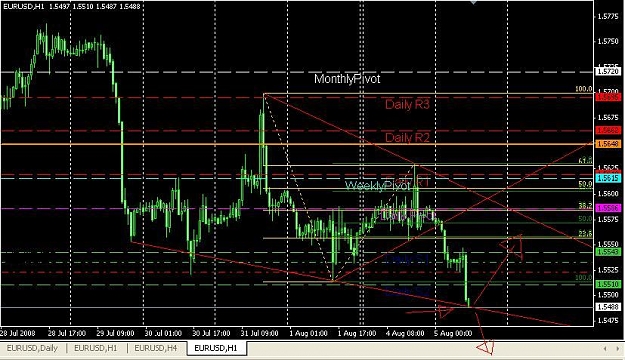
Task: Click the WeeklyPivot label
Action: [377, 185]
